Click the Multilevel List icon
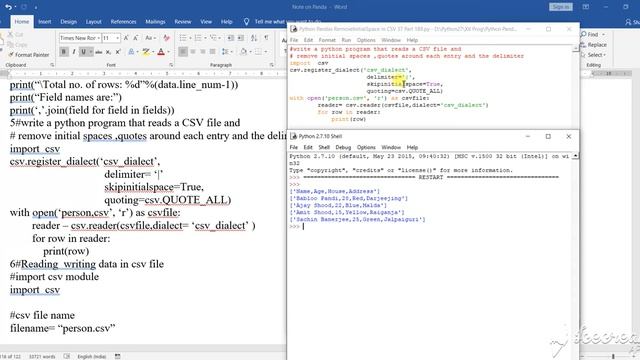This screenshot has width=640, height=360. pos(213,38)
